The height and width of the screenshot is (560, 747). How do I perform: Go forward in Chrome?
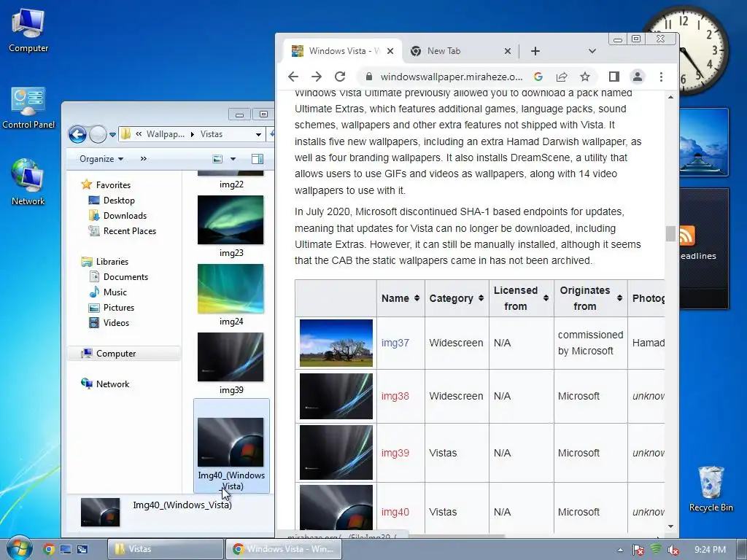(x=317, y=77)
